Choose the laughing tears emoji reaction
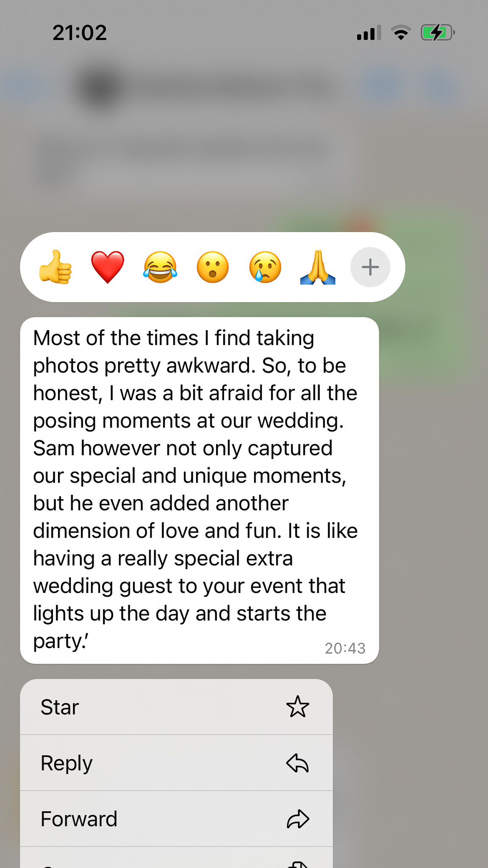This screenshot has width=488, height=868. tap(160, 267)
